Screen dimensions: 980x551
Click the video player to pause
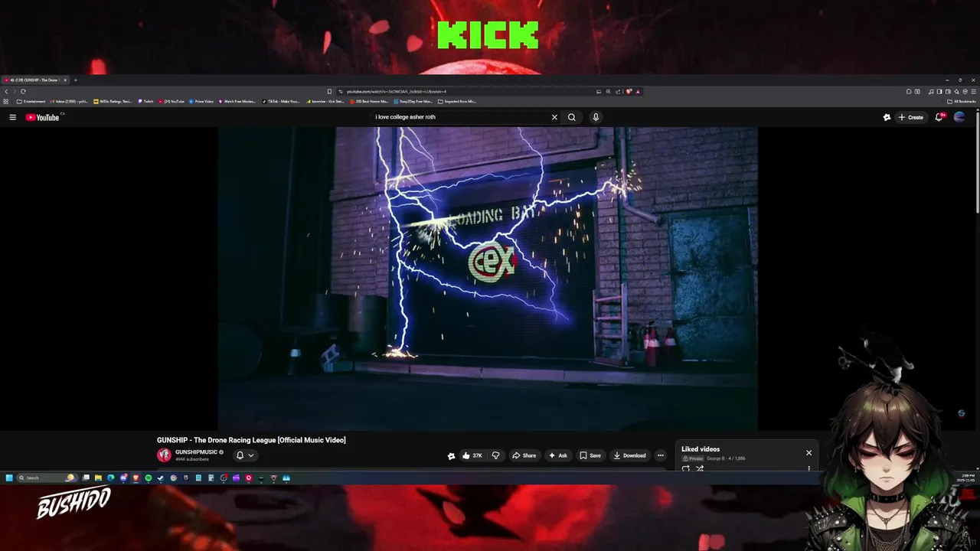point(488,279)
